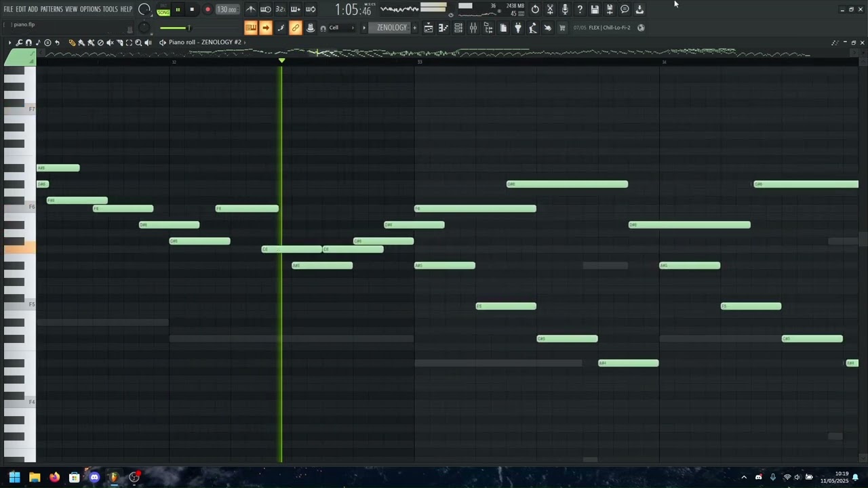The width and height of the screenshot is (868, 488).
Task: Click the undo history circular arrow icon
Action: click(535, 9)
